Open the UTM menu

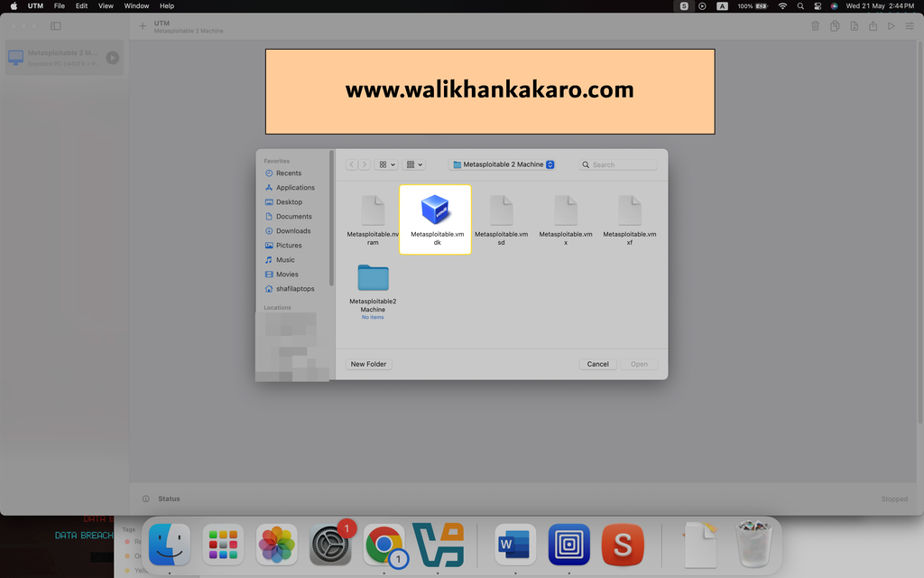click(x=35, y=6)
